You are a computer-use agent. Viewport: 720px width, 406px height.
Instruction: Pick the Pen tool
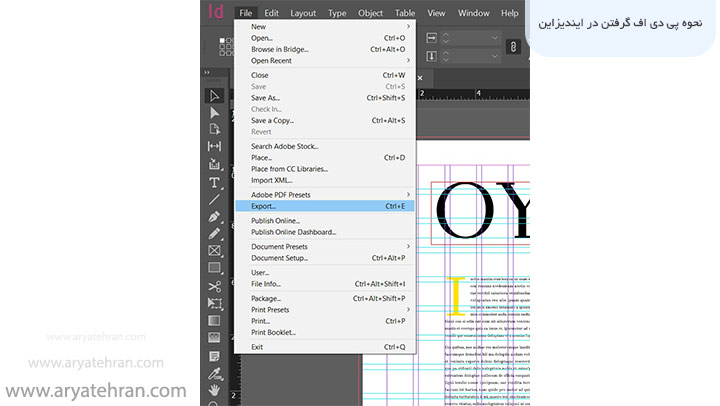pyautogui.click(x=214, y=216)
